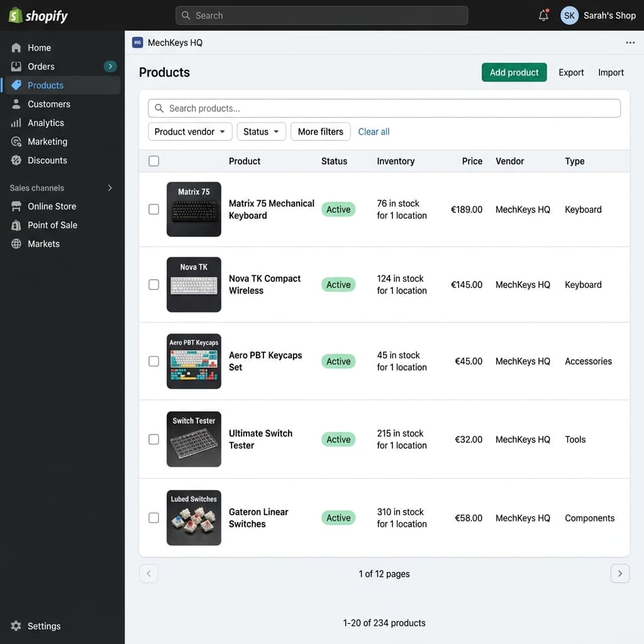
Task: Click the Matrix 75 Mechanical Keyboard name
Action: (271, 209)
